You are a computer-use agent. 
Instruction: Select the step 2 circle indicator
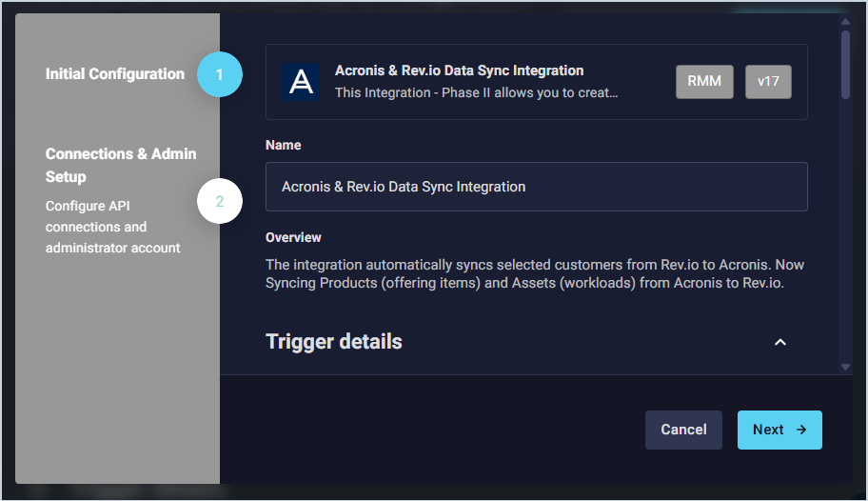(x=220, y=201)
